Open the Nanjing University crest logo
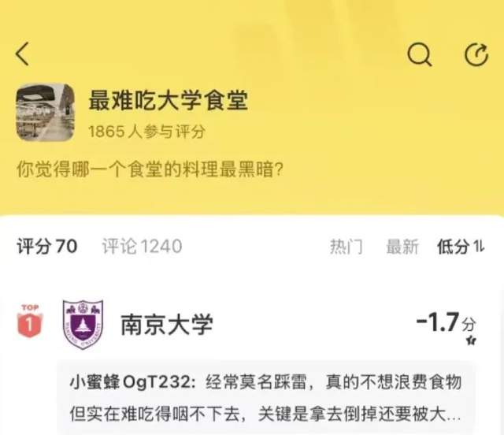This screenshot has width=504, height=435. pos(83,325)
